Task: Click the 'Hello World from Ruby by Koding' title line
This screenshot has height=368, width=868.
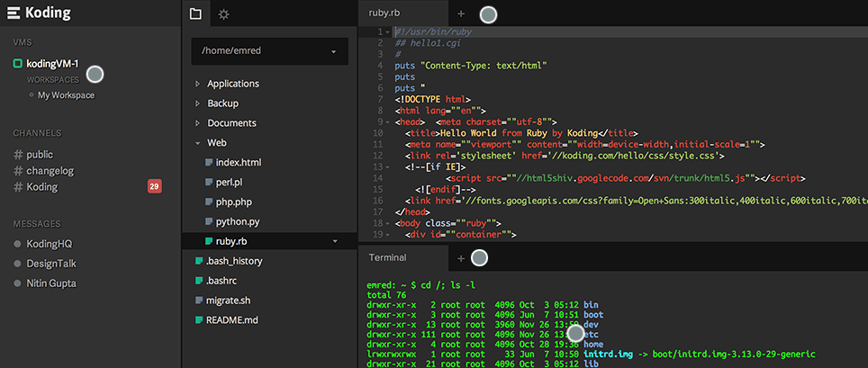Action: click(521, 133)
